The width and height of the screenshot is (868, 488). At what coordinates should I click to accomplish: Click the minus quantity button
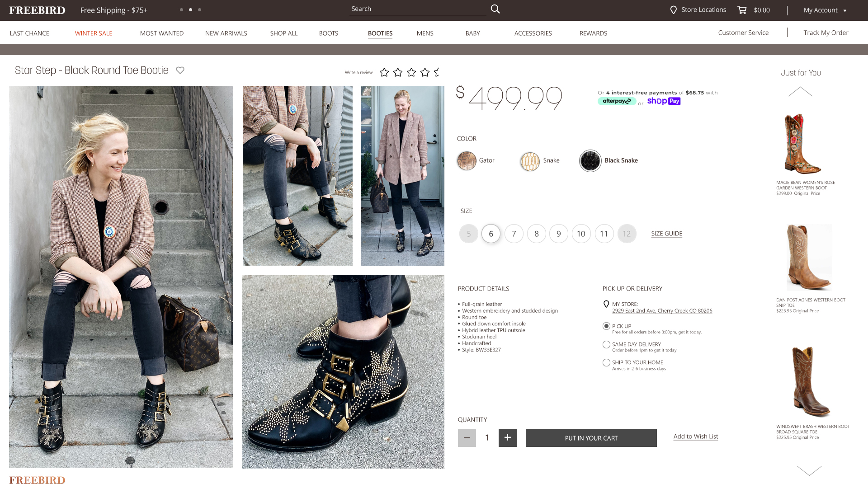coord(467,437)
